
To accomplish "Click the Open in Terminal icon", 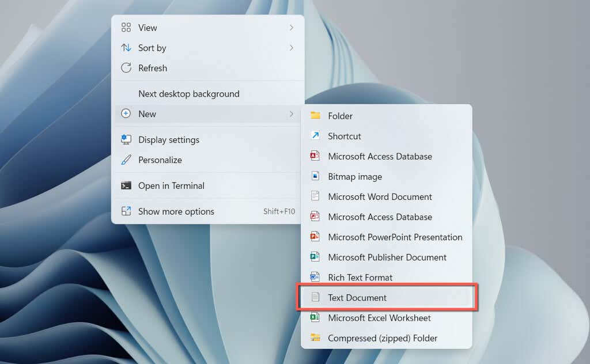I will click(126, 186).
